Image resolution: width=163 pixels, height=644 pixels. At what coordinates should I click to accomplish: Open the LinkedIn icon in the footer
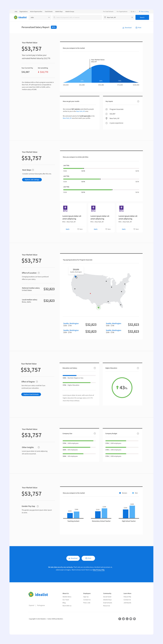click(x=127, y=619)
